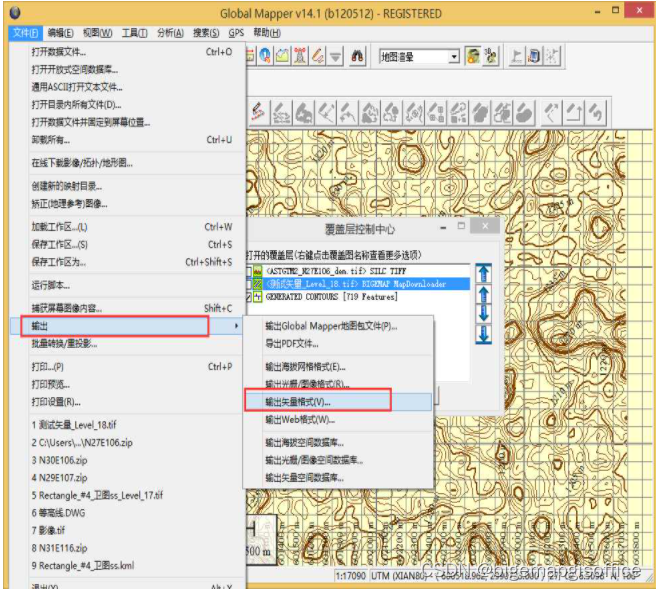
Task: Toggle checkbox for Level_18.tif BIGEMAP layer
Action: point(249,284)
